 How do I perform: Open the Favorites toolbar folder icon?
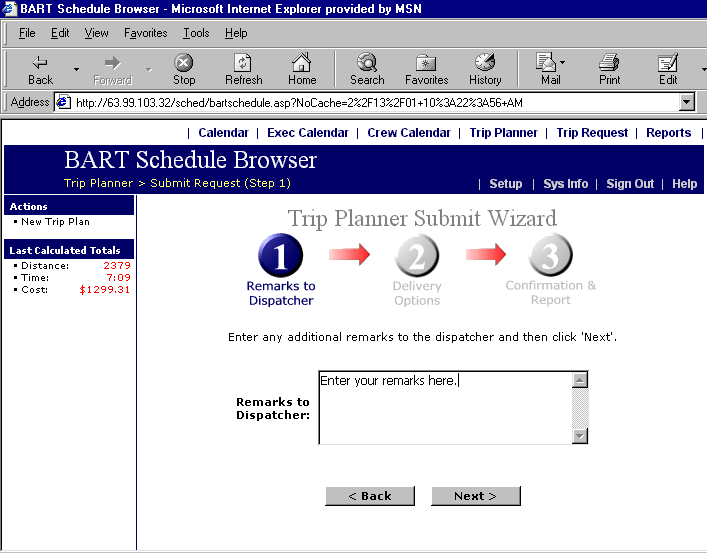coord(426,63)
